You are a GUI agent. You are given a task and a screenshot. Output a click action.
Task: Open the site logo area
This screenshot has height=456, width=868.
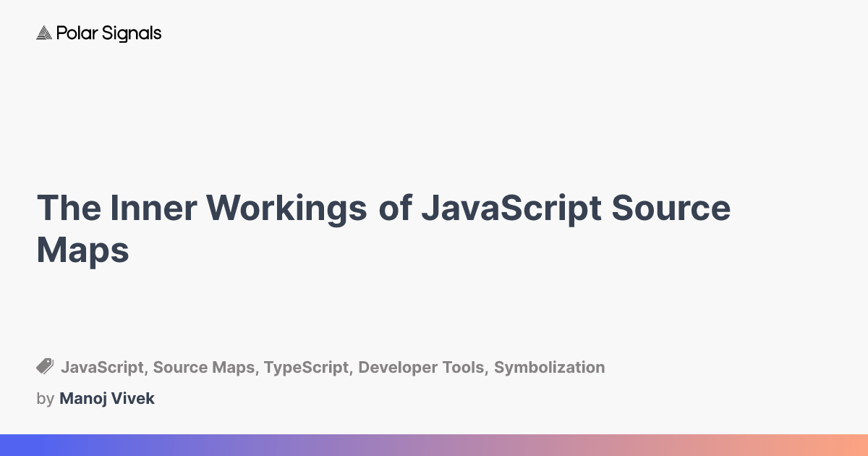pos(98,33)
